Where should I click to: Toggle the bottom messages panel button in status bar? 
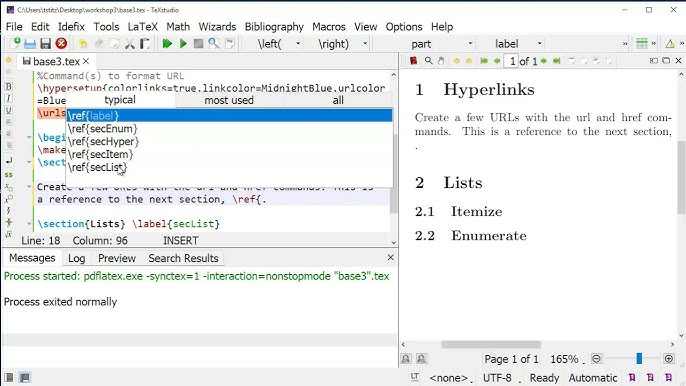[25, 378]
